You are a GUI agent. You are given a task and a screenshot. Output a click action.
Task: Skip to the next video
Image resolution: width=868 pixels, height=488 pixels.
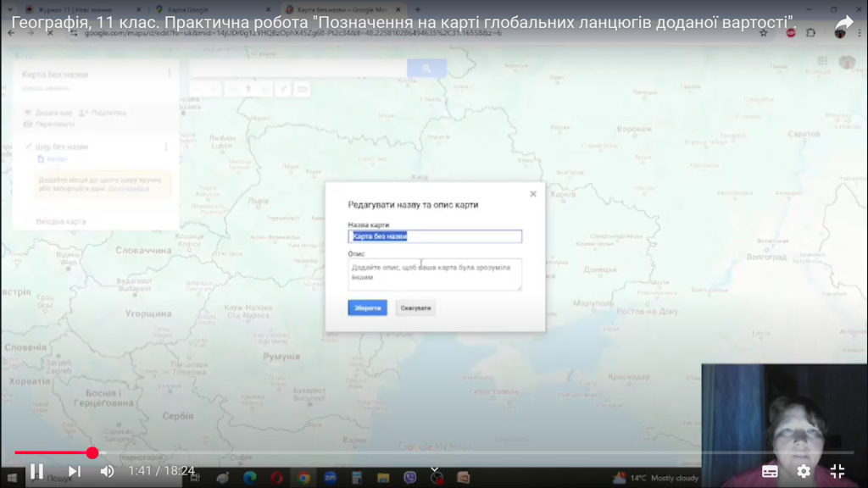coord(75,471)
